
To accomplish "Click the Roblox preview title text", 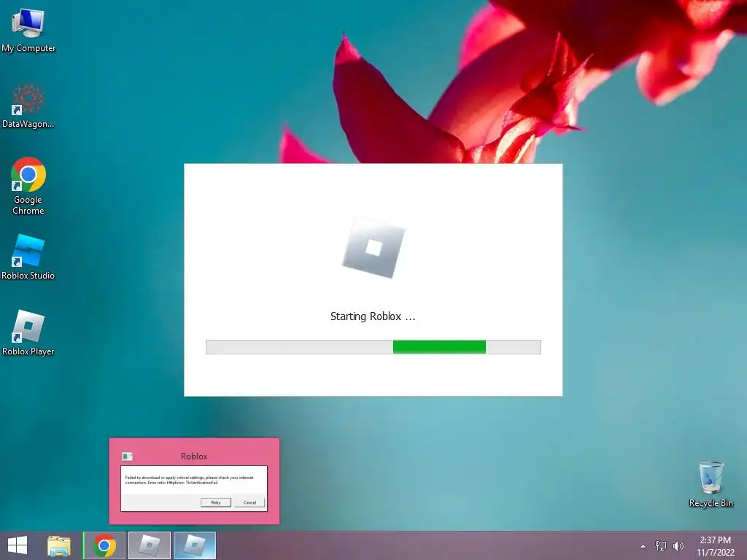I will pos(194,456).
